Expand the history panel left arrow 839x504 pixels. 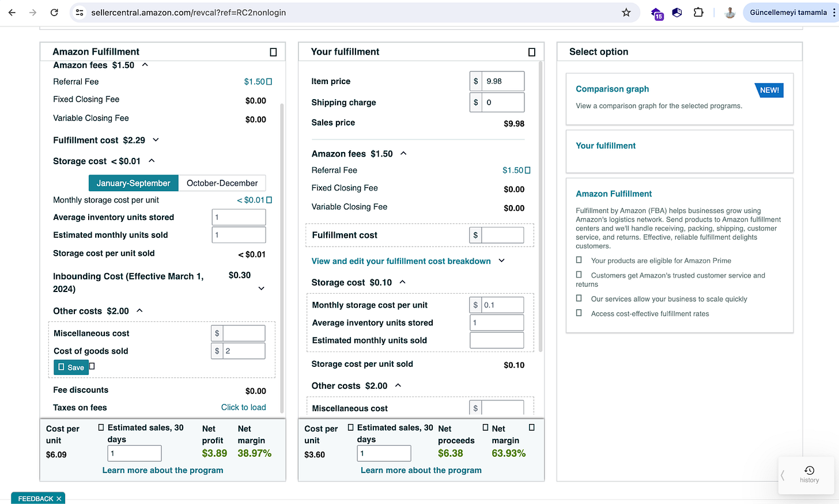[x=783, y=475]
